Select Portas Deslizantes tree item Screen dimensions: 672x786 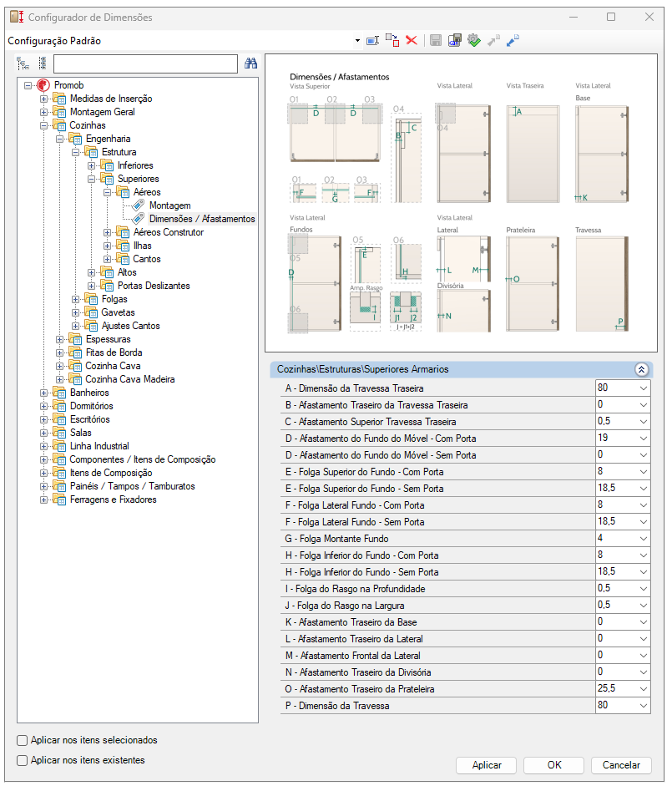click(x=154, y=286)
